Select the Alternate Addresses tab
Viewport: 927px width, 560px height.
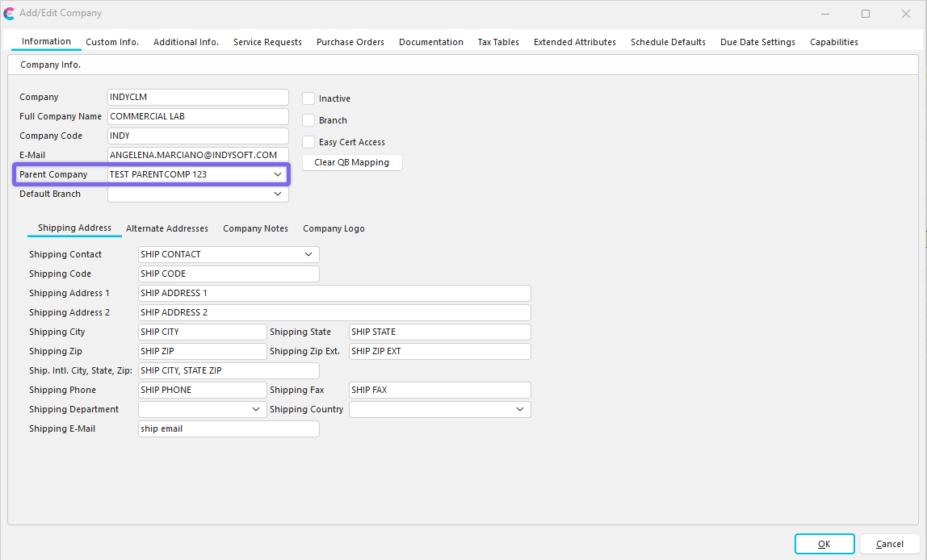167,228
